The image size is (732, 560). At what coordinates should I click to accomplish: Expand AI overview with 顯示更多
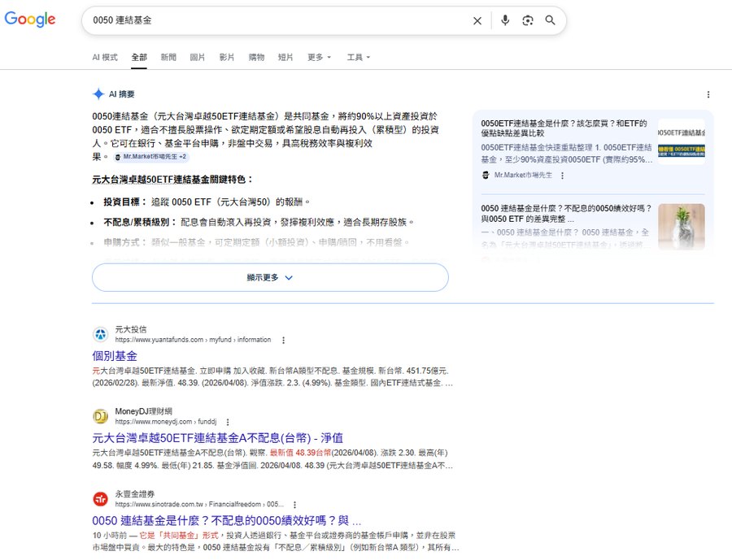coord(270,278)
